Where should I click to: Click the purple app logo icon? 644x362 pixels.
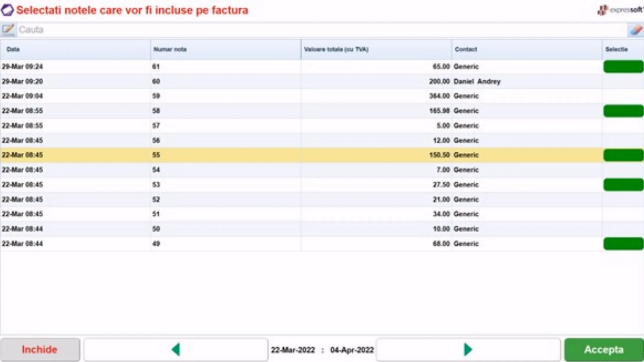pos(7,10)
